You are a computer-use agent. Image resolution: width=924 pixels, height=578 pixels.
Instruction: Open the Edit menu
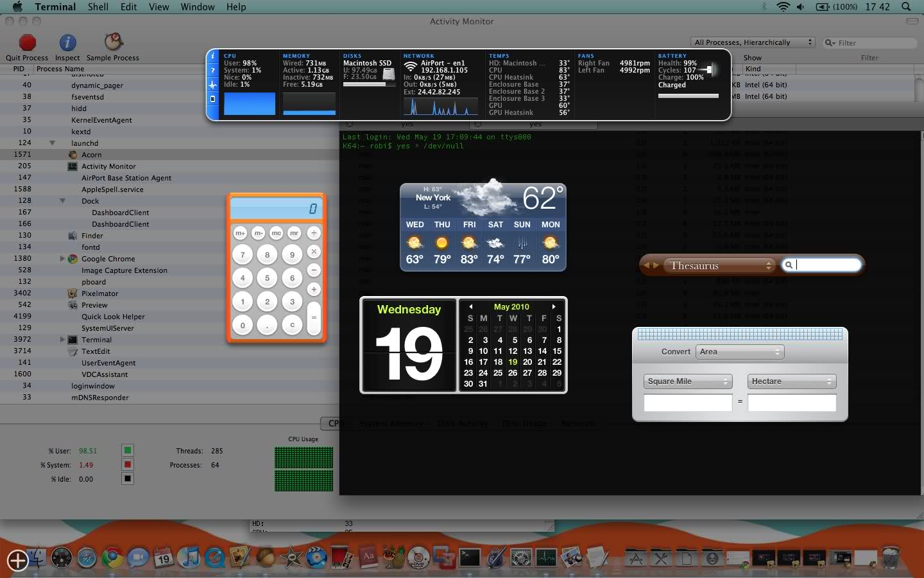pyautogui.click(x=129, y=6)
